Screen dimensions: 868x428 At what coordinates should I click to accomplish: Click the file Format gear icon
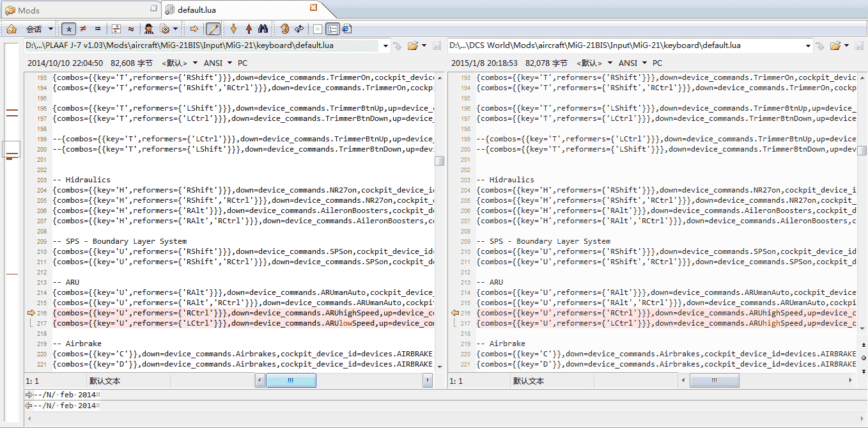[164, 29]
